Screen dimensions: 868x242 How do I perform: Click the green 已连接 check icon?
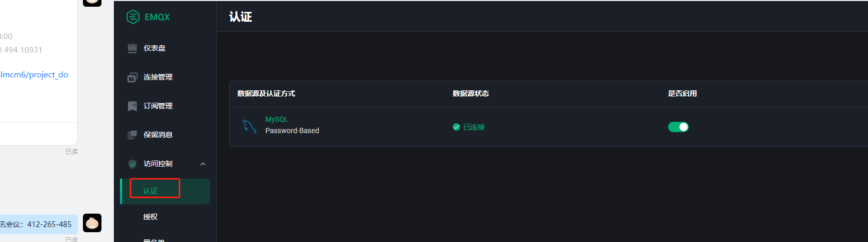click(456, 127)
